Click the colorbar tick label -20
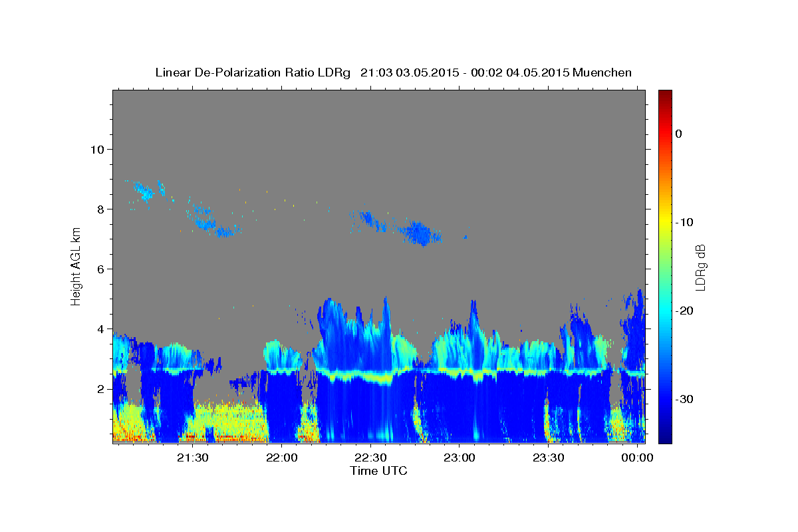This screenshot has height=532, width=798. click(x=685, y=311)
